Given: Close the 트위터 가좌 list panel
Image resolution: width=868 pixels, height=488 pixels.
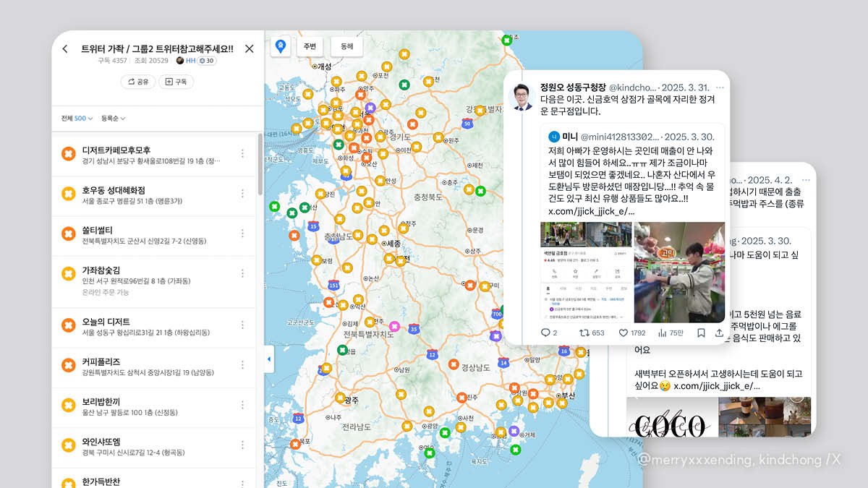Looking at the screenshot, I should coord(250,49).
